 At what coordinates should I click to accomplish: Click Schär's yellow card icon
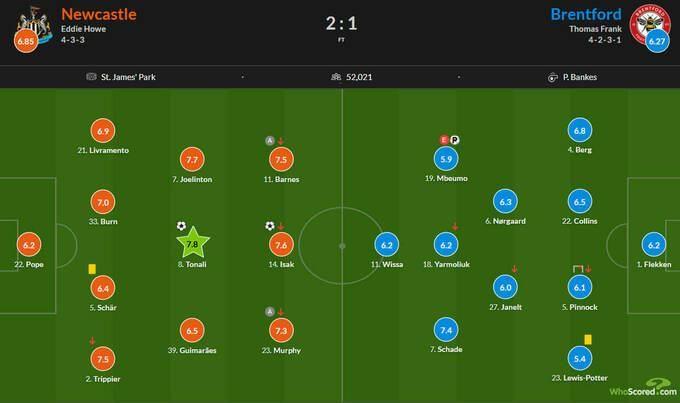(92, 269)
